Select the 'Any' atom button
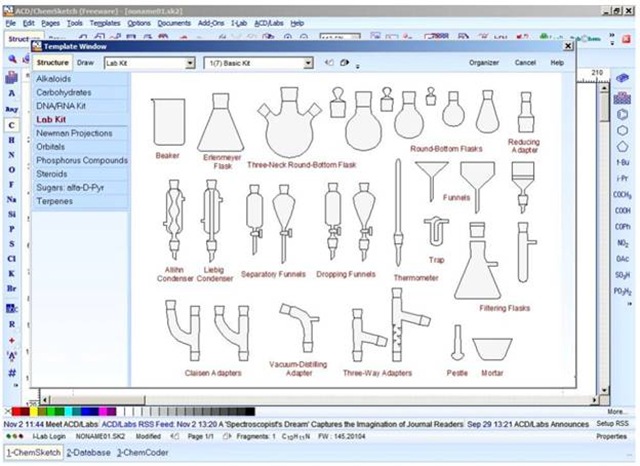Viewport: 640px width, 466px height. (11, 109)
